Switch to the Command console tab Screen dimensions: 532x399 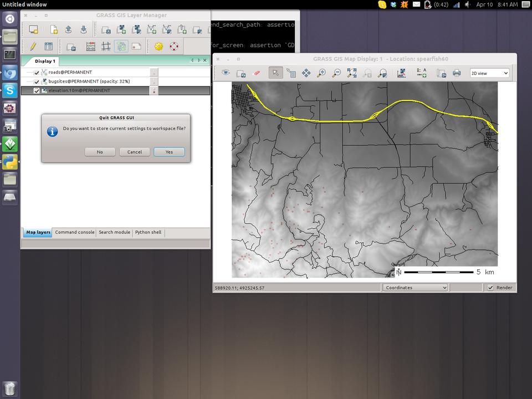point(75,232)
